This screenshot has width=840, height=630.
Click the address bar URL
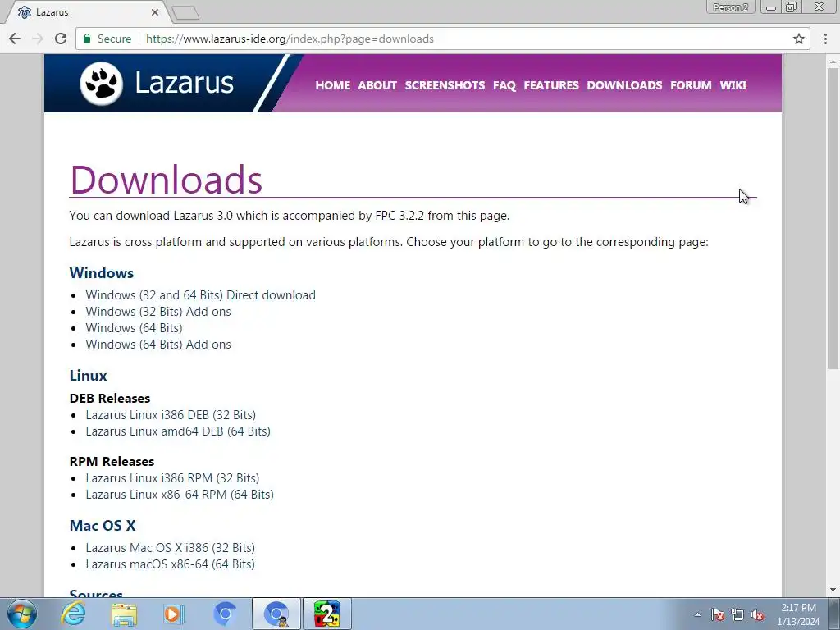(x=290, y=39)
